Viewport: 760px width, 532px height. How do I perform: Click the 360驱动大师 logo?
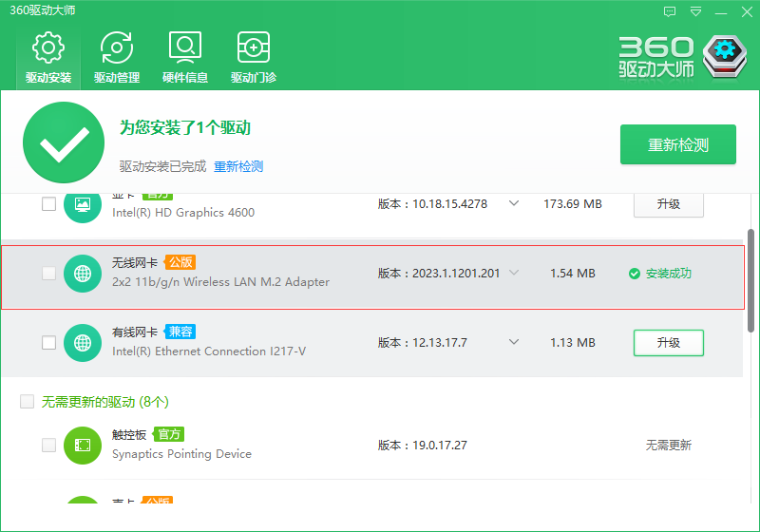[682, 57]
